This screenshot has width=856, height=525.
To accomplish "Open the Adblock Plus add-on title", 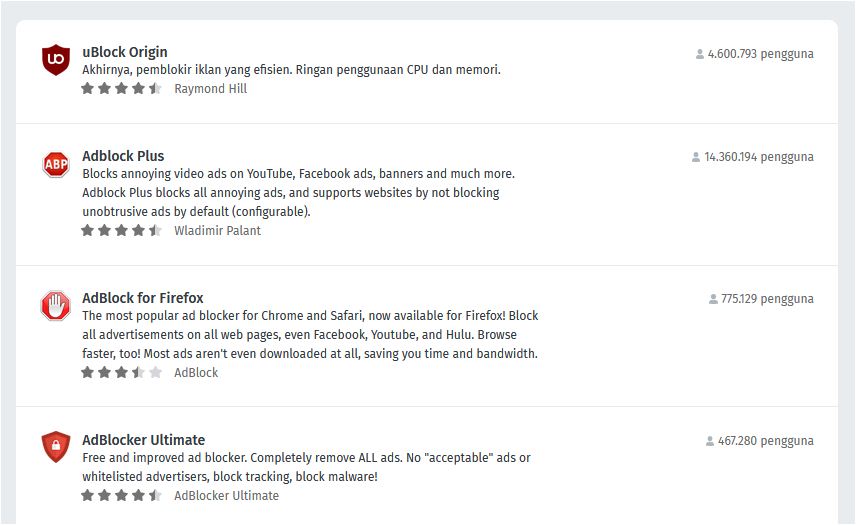I will point(123,156).
